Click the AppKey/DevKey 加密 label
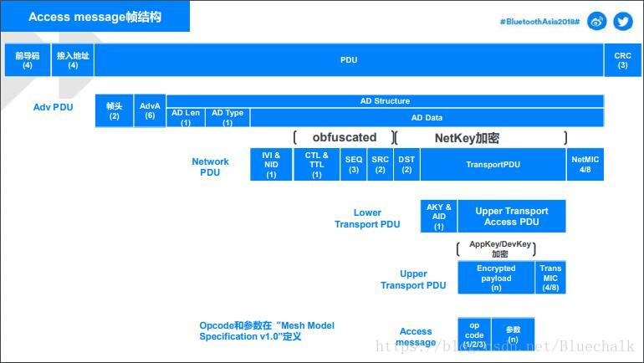Image resolution: width=644 pixels, height=363 pixels. pos(500,249)
